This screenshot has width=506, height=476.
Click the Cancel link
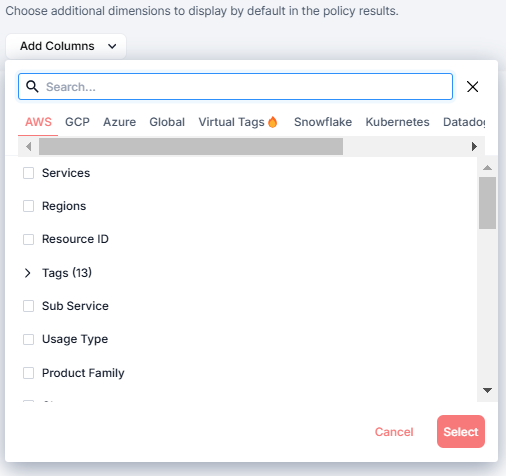pos(394,432)
